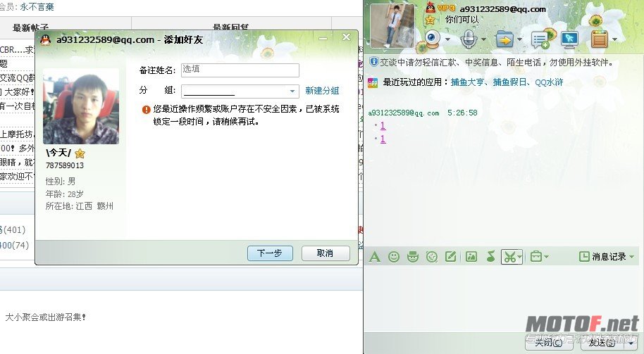
Task: Click the 新建分组 link
Action: click(322, 91)
